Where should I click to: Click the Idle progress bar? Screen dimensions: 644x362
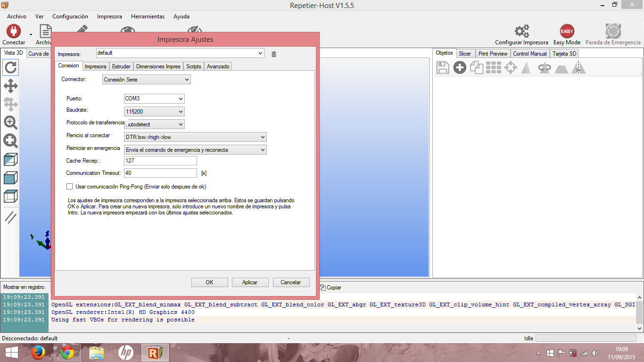[x=586, y=338]
